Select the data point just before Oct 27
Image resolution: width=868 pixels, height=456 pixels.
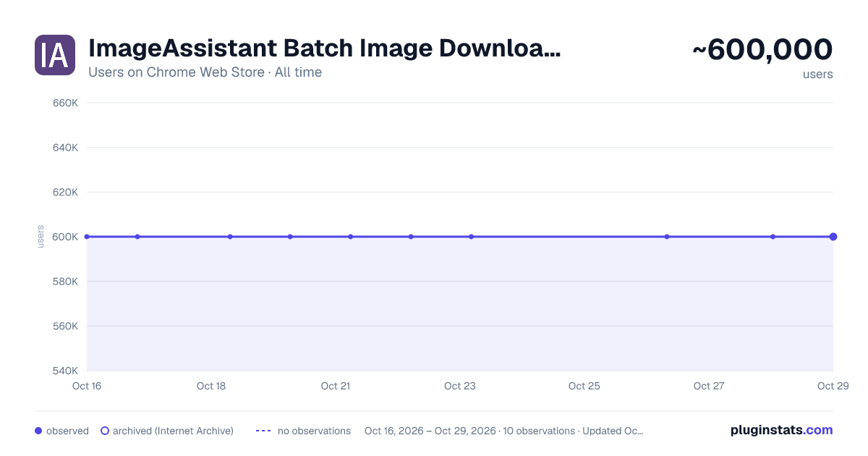point(667,237)
